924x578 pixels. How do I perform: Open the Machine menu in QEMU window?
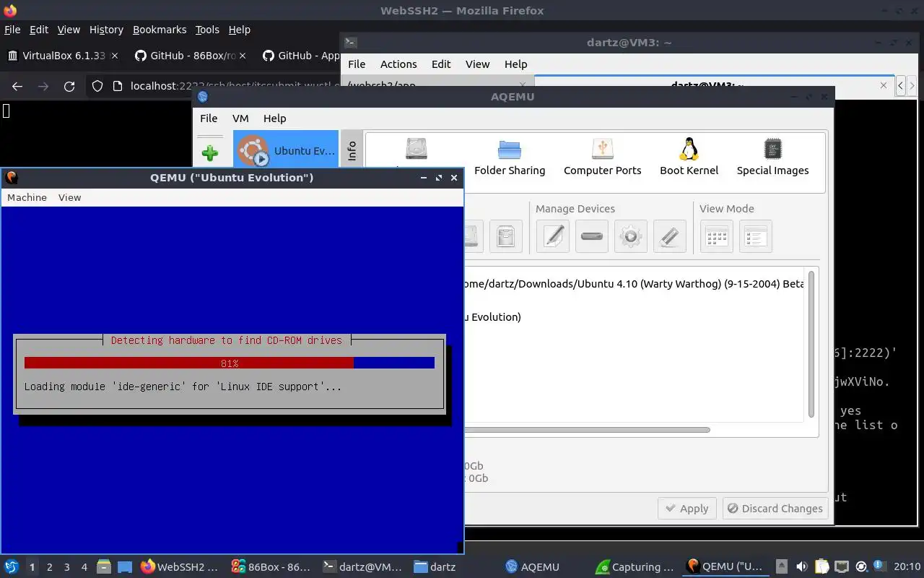coord(27,197)
